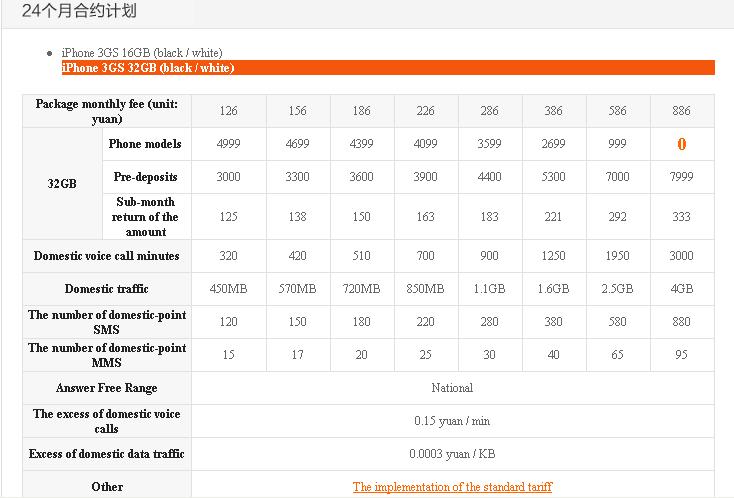Click the 'Phone models' row label
Image resolution: width=734 pixels, height=498 pixels.
point(147,144)
